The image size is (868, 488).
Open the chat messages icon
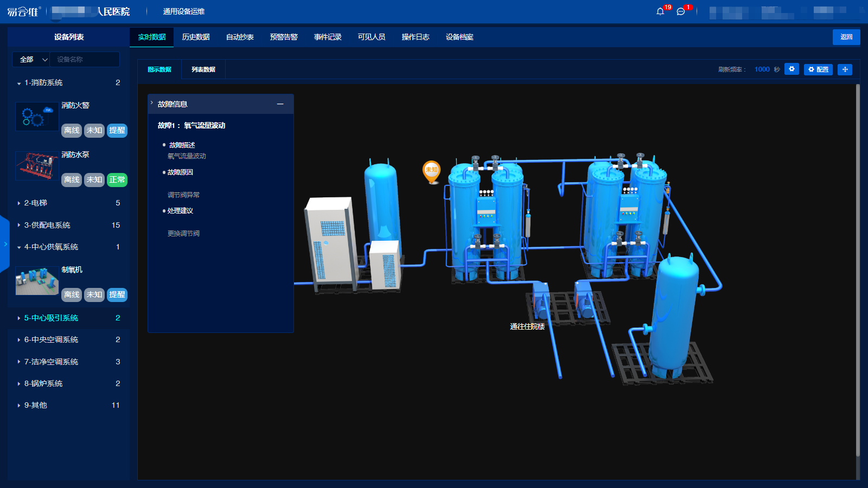681,11
